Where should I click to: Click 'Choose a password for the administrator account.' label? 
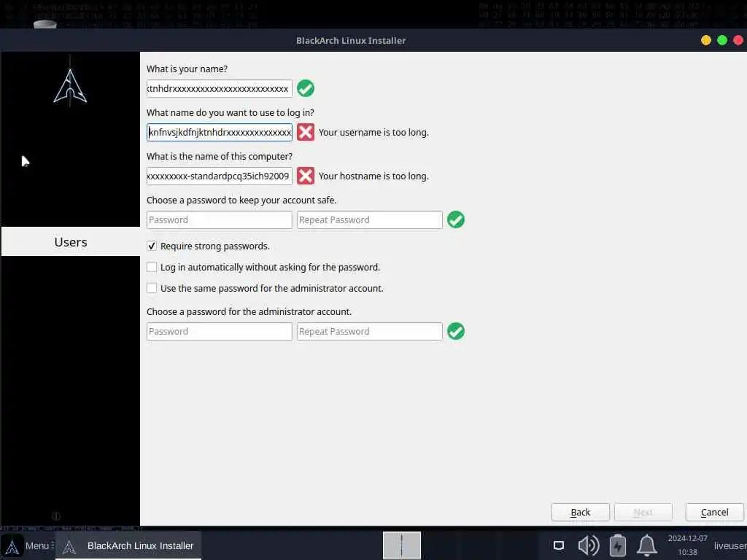click(249, 311)
